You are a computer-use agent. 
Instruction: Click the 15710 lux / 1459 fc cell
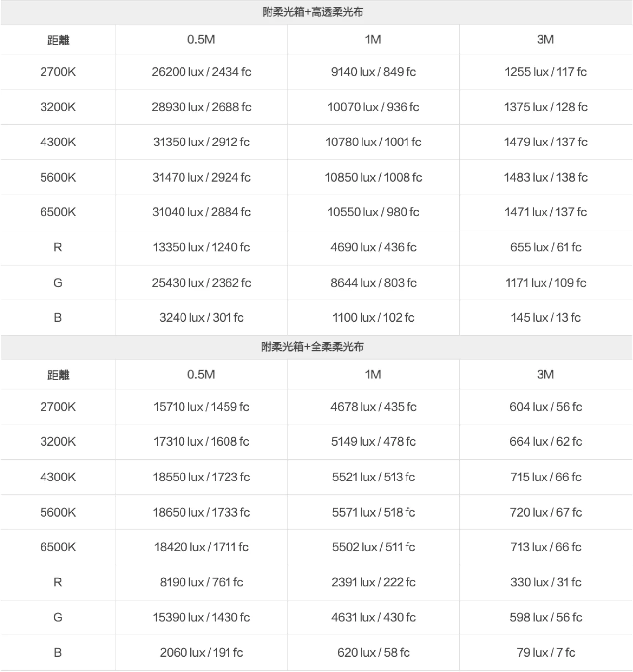tap(201, 407)
